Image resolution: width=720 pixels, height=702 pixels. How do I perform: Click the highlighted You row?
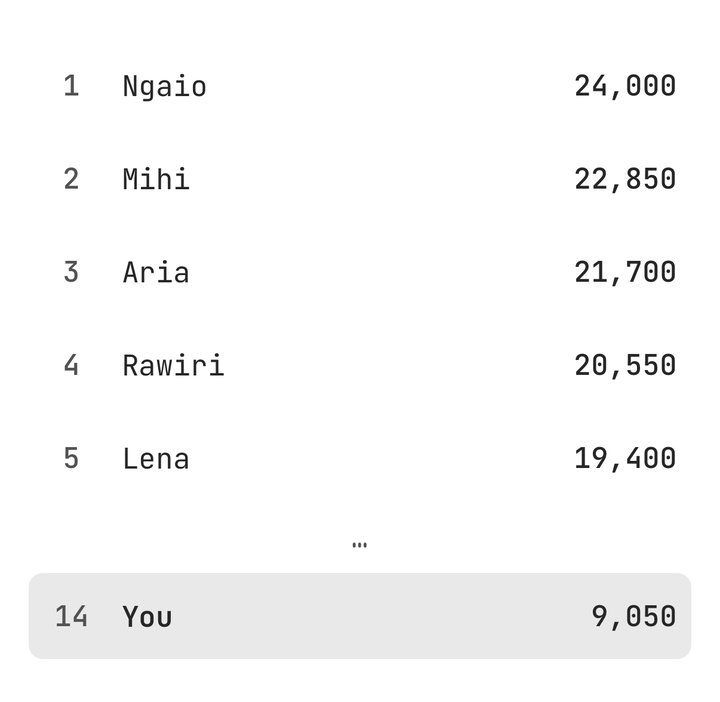[360, 616]
